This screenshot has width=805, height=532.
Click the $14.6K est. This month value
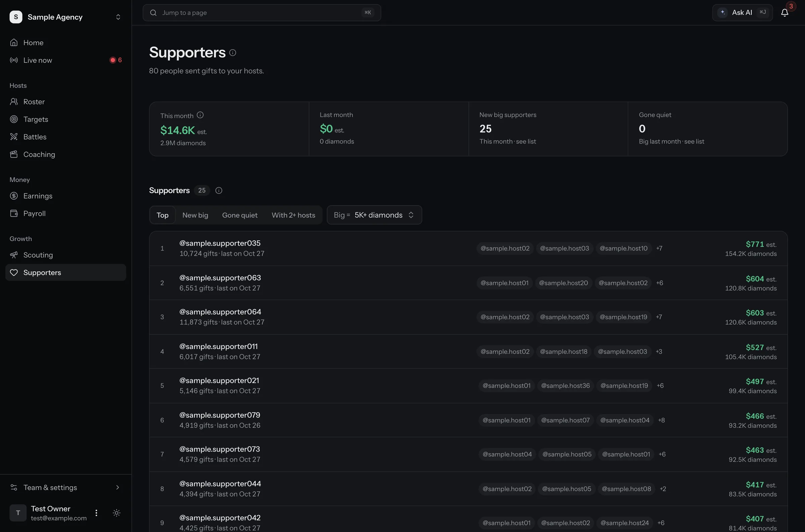tap(183, 130)
